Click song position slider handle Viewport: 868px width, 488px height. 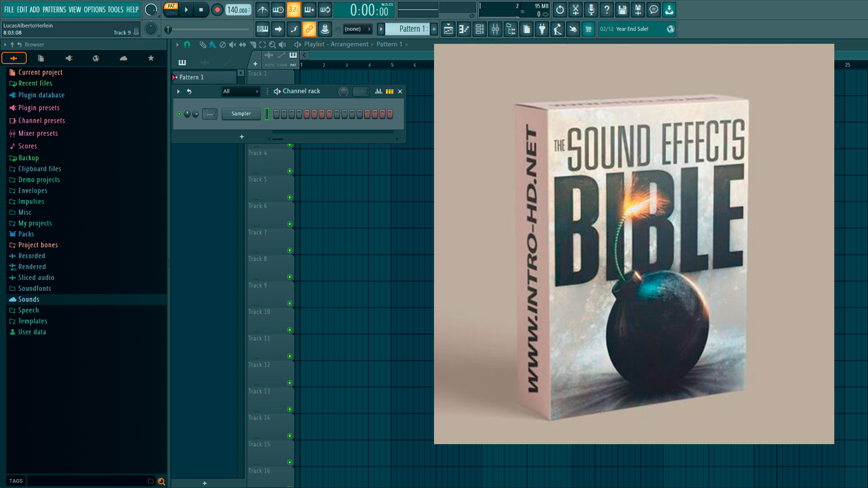click(x=168, y=30)
